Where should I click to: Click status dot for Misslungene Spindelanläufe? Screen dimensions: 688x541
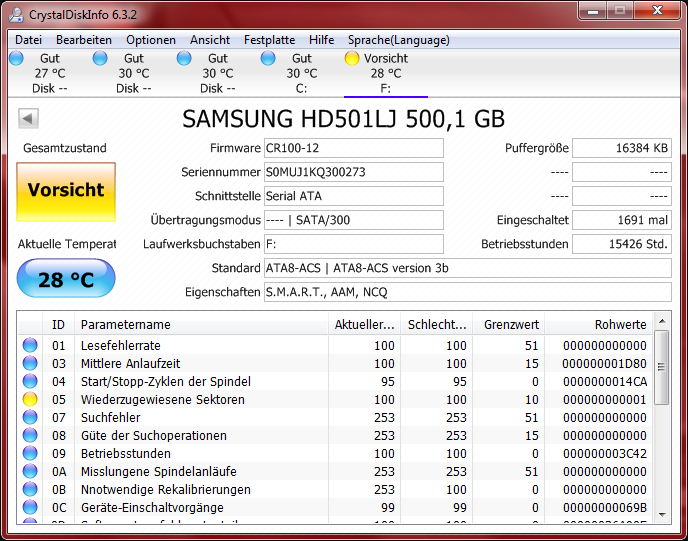point(30,471)
